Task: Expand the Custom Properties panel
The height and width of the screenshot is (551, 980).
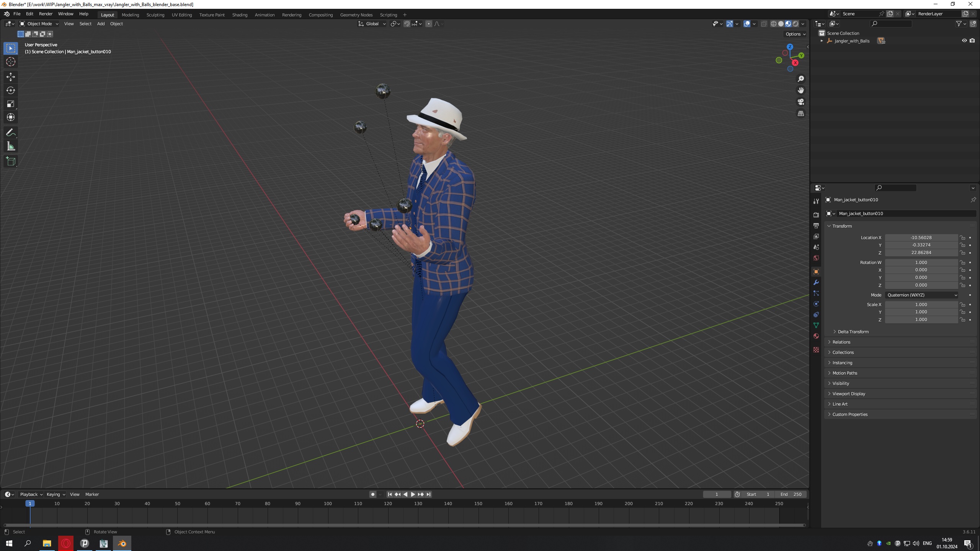Action: point(850,414)
